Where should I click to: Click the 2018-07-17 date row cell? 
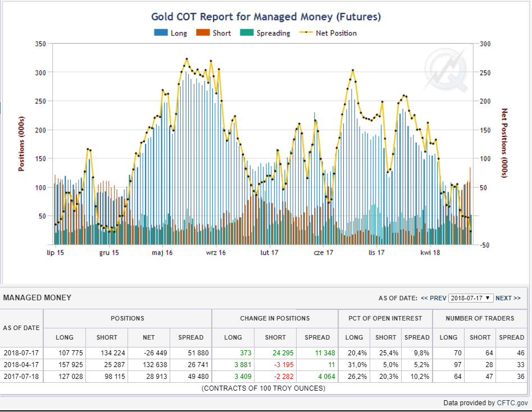(x=21, y=353)
